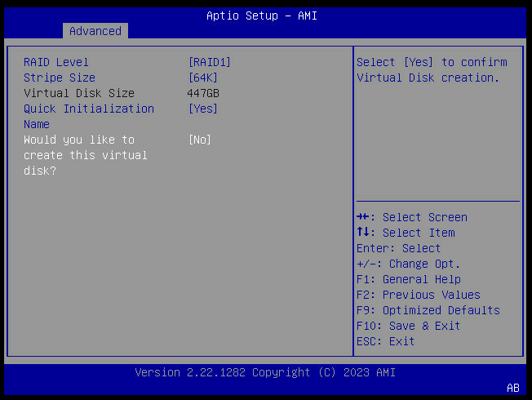Select the RAID Level setting label
The image size is (532, 400).
point(56,62)
